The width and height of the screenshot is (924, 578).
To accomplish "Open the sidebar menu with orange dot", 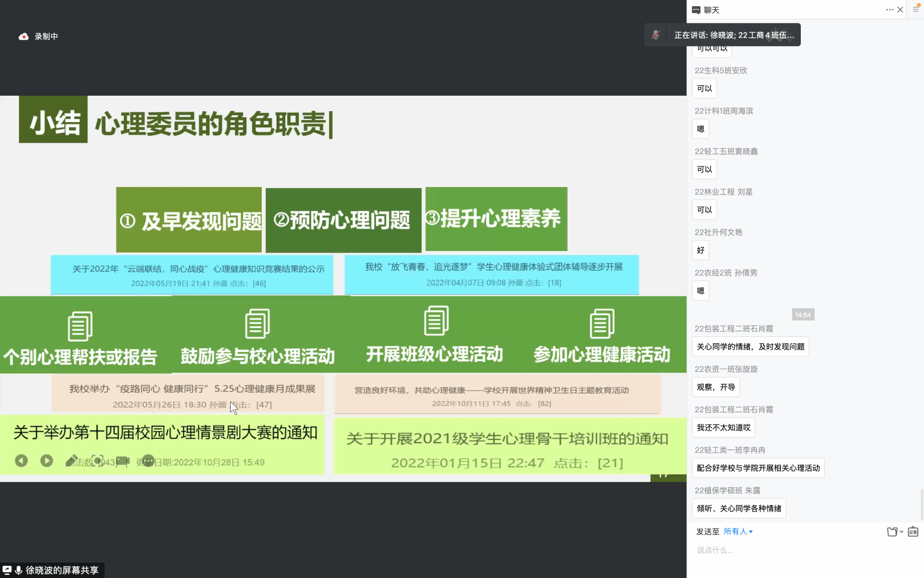I will [x=915, y=9].
